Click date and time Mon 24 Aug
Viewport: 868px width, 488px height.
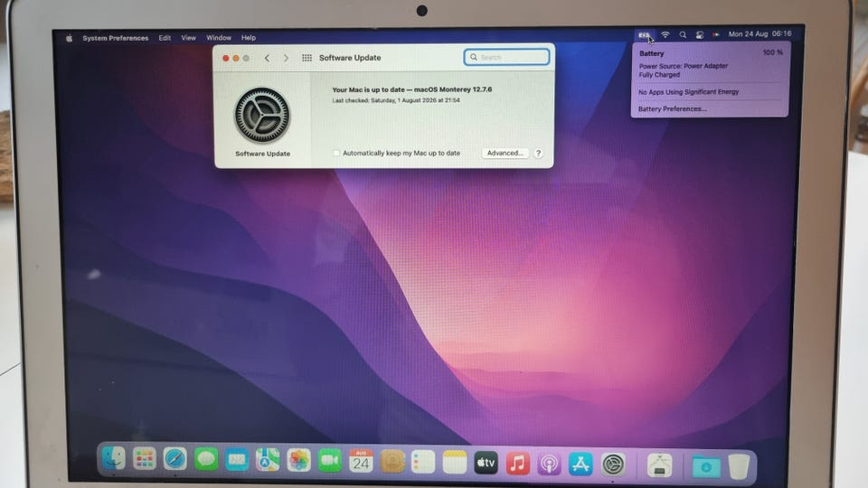[x=759, y=33]
